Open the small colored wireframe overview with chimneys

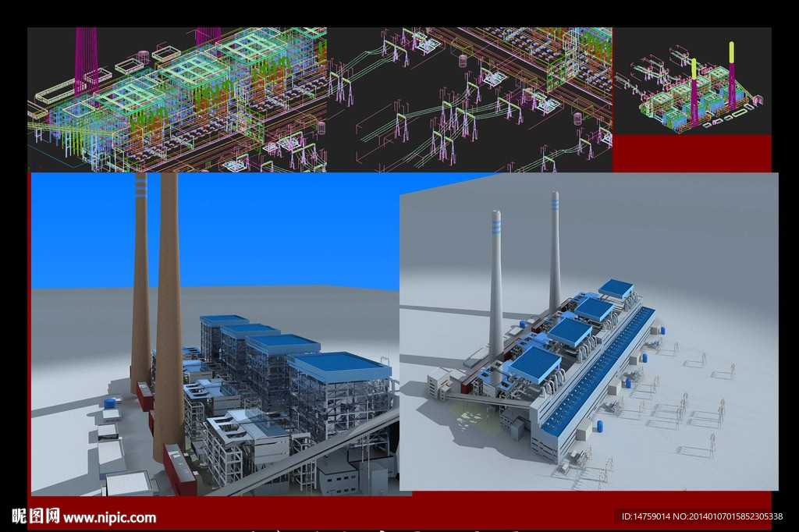click(x=692, y=81)
